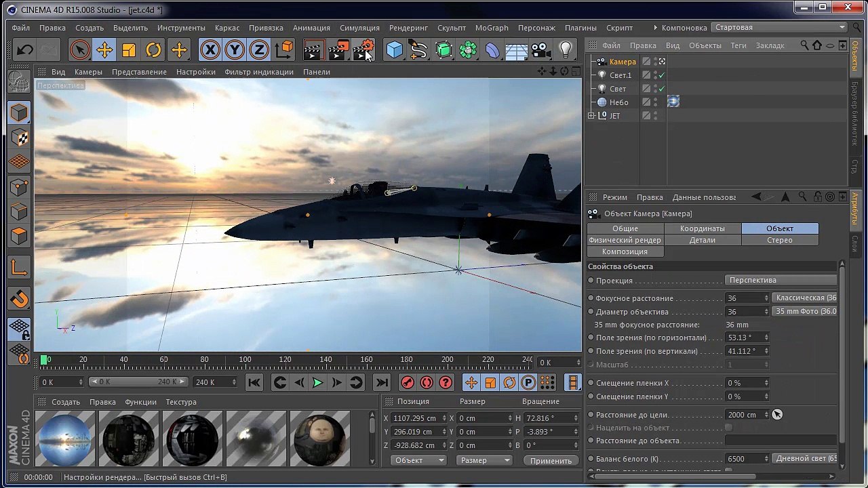Open the deformer objects icon

[492, 49]
